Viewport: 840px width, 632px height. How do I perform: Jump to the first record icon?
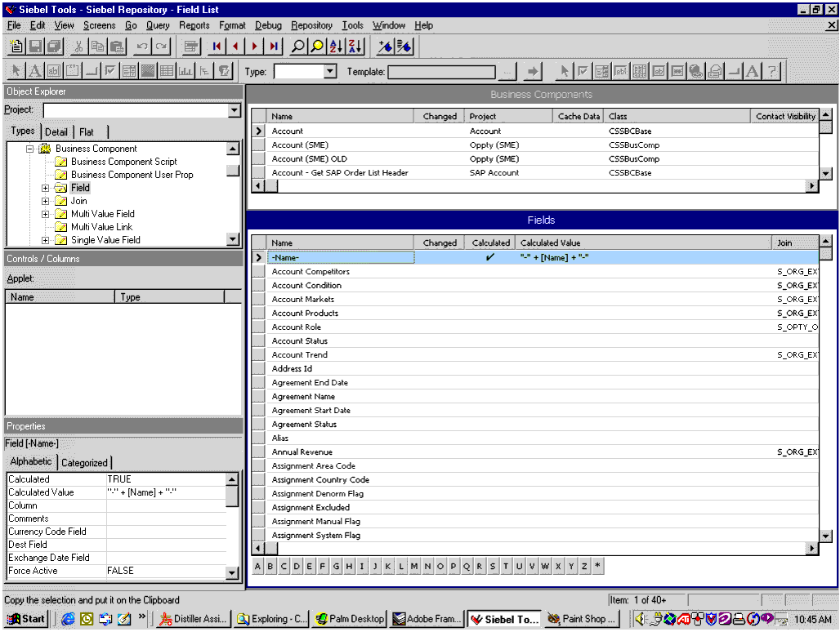pos(217,47)
